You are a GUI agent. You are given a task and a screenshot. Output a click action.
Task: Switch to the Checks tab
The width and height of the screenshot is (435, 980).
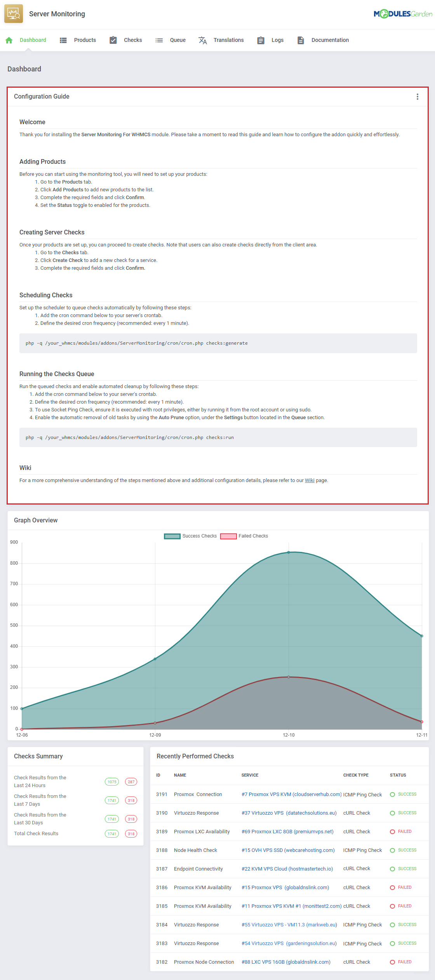coord(133,40)
